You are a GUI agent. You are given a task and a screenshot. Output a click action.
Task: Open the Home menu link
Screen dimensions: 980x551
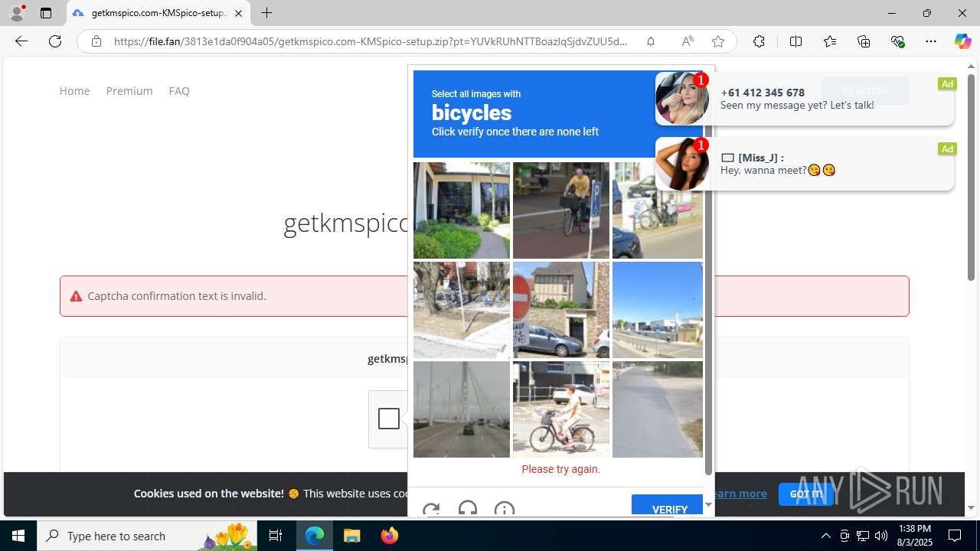point(74,91)
